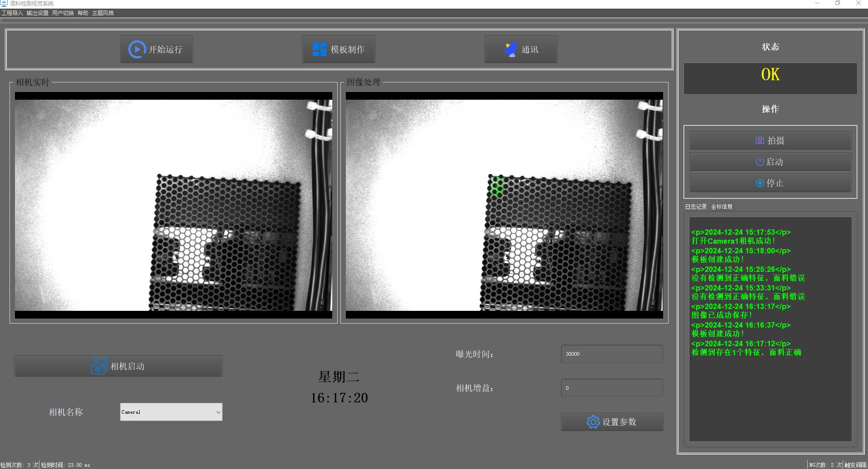Switch to the 坐标信息 tab
This screenshot has height=469, width=868.
[722, 207]
